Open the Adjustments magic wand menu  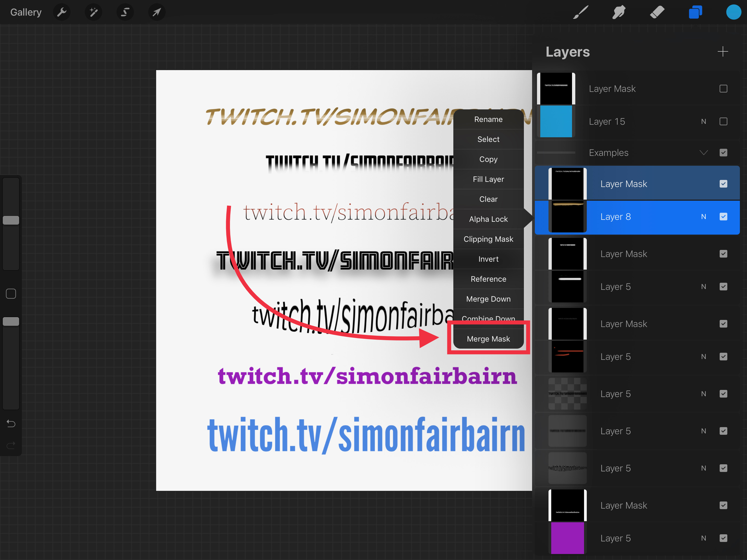[x=94, y=13]
